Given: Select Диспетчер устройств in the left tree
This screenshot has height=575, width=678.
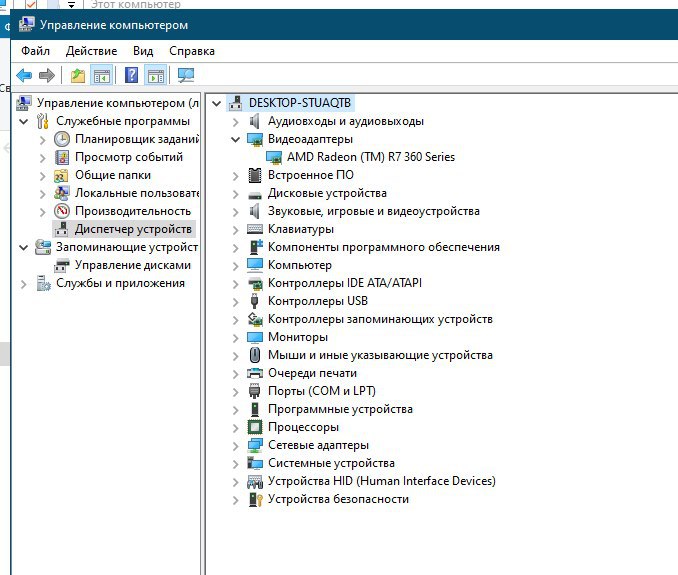Looking at the screenshot, I should [x=133, y=229].
